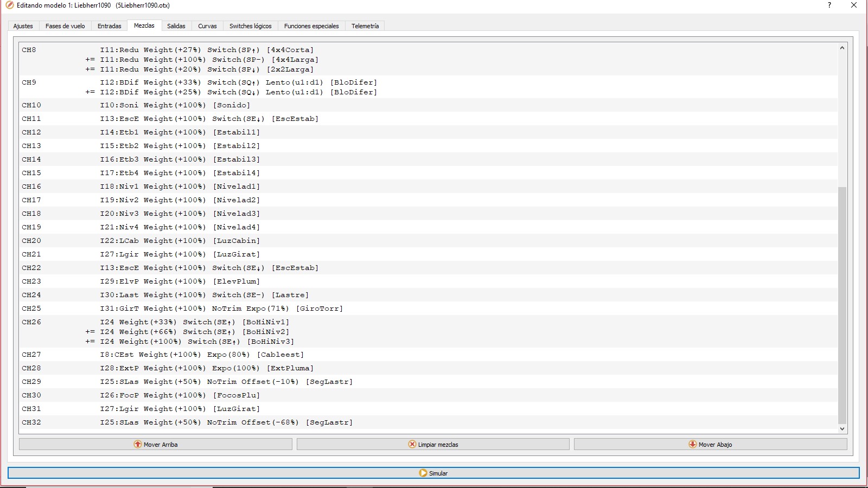Image resolution: width=868 pixels, height=488 pixels.
Task: Open the Entradas tab
Action: (x=109, y=26)
